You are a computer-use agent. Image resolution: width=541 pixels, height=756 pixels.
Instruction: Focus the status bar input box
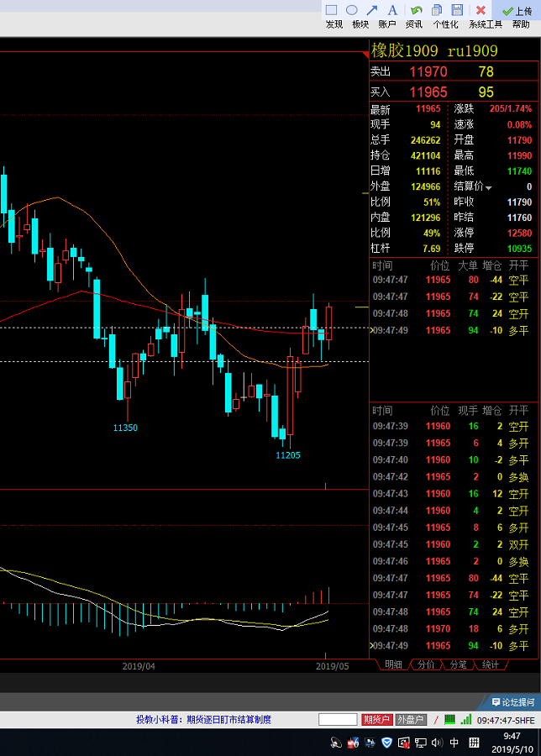tap(338, 720)
